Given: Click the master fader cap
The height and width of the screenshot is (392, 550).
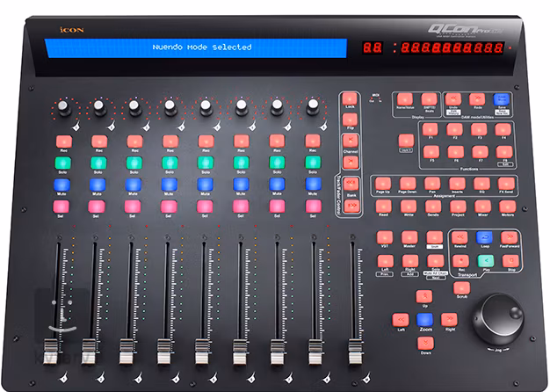Looking at the screenshot, I should (x=355, y=351).
